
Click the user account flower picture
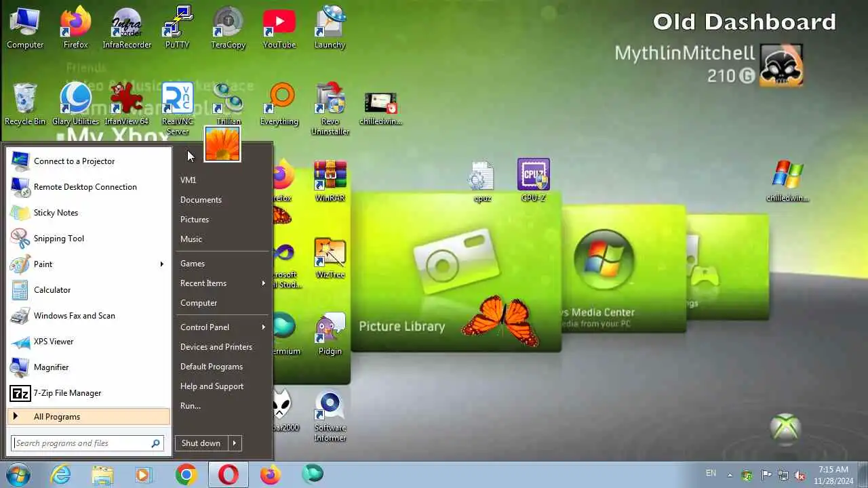click(x=222, y=144)
